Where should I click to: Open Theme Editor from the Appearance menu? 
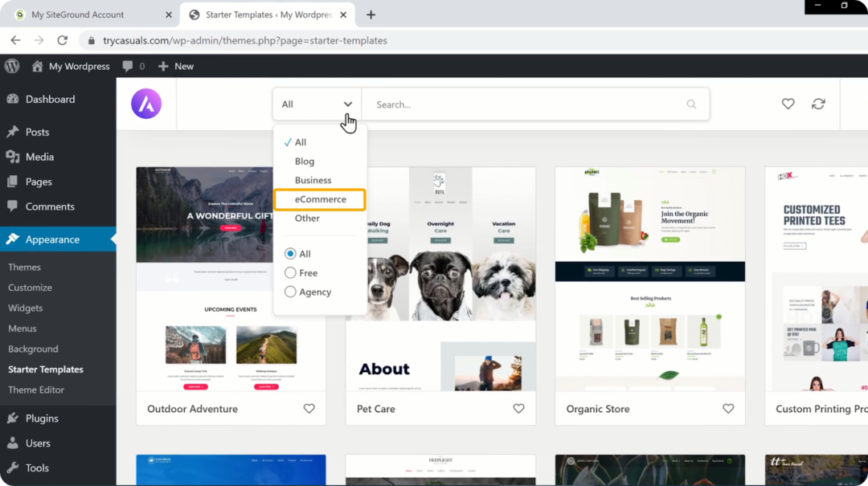38,390
